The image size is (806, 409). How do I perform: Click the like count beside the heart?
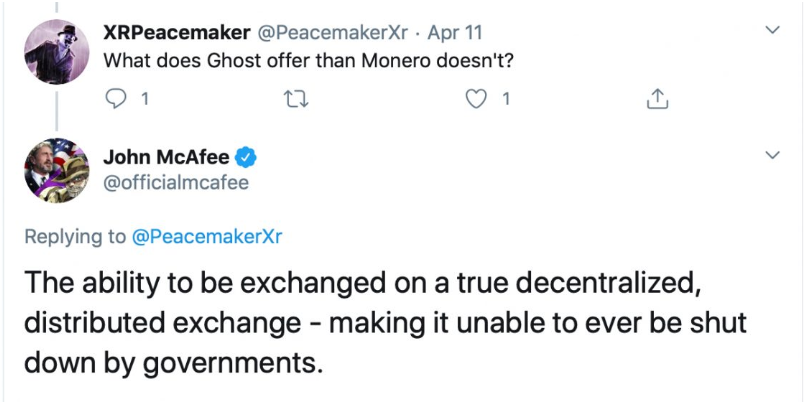tap(507, 99)
